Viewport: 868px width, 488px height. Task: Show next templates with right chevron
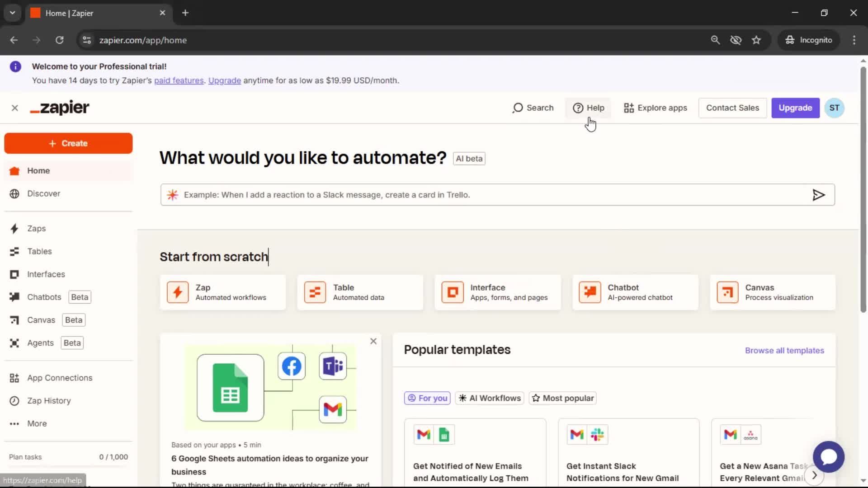point(814,475)
